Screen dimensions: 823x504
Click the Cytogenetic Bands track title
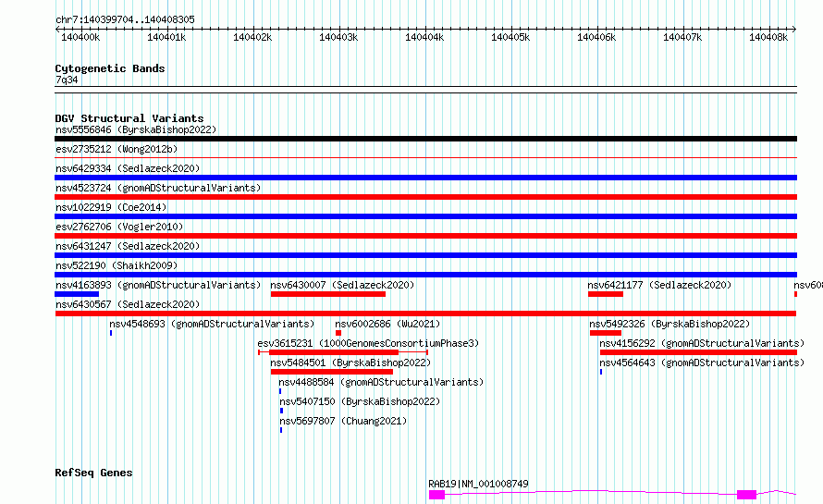point(110,68)
